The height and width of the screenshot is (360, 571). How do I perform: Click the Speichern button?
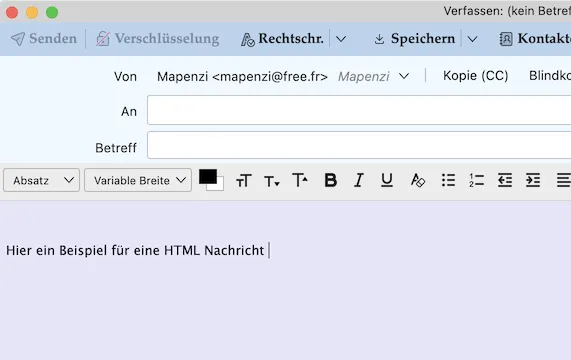point(414,39)
